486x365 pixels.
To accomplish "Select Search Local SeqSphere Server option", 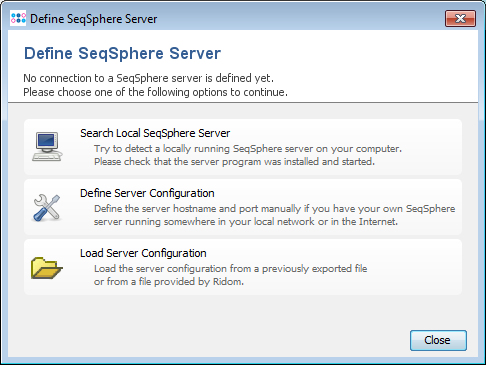I will (x=243, y=147).
